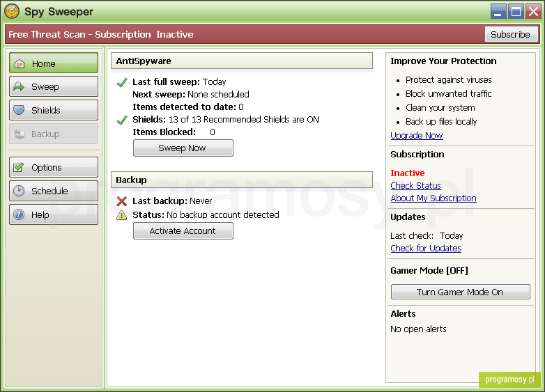Open the Shields section
The width and height of the screenshot is (545, 392).
click(x=54, y=110)
